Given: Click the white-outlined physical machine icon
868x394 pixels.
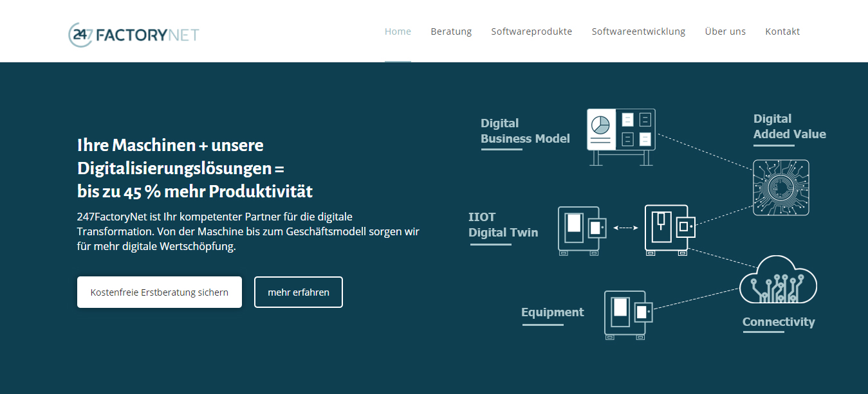Looking at the screenshot, I should 670,231.
